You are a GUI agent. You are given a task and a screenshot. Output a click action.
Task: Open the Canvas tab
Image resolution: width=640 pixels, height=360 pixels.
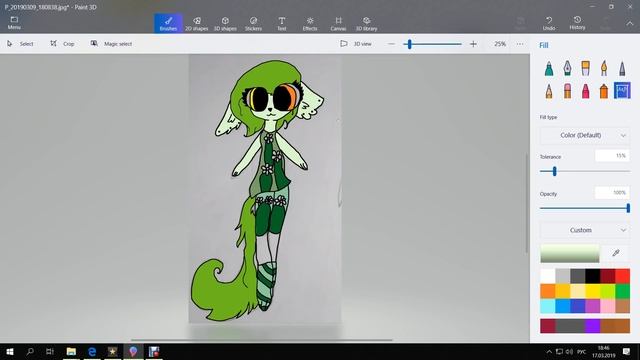(x=338, y=23)
